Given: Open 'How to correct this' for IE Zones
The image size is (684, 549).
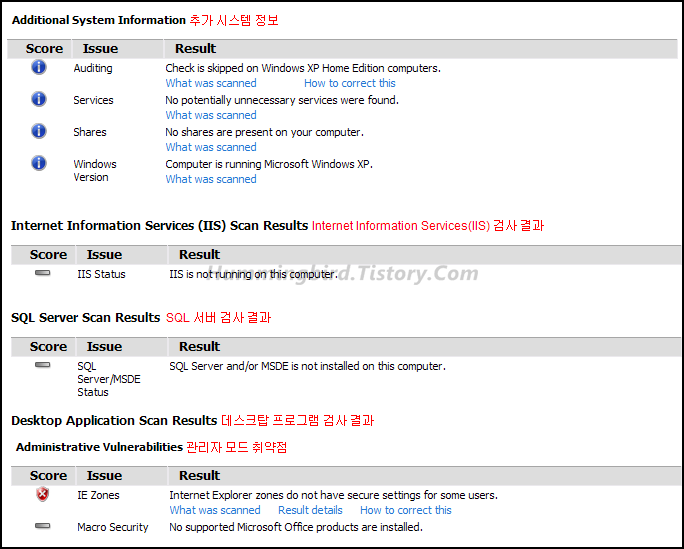Looking at the screenshot, I should pos(406,510).
